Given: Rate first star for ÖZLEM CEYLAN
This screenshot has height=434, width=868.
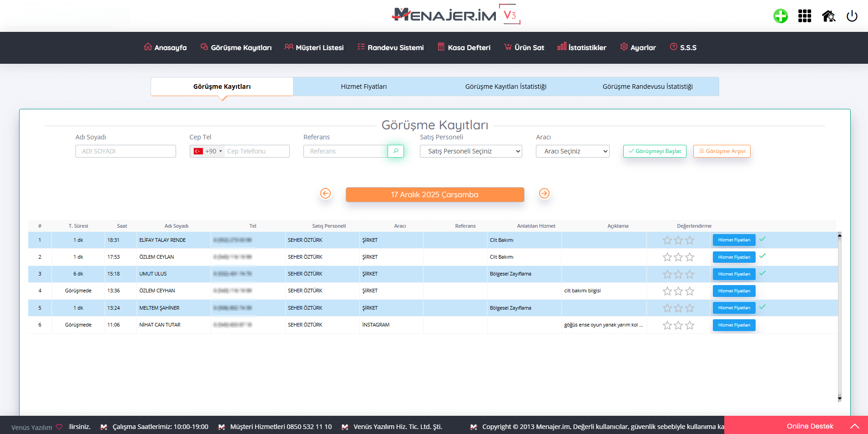Looking at the screenshot, I should pyautogui.click(x=667, y=257).
